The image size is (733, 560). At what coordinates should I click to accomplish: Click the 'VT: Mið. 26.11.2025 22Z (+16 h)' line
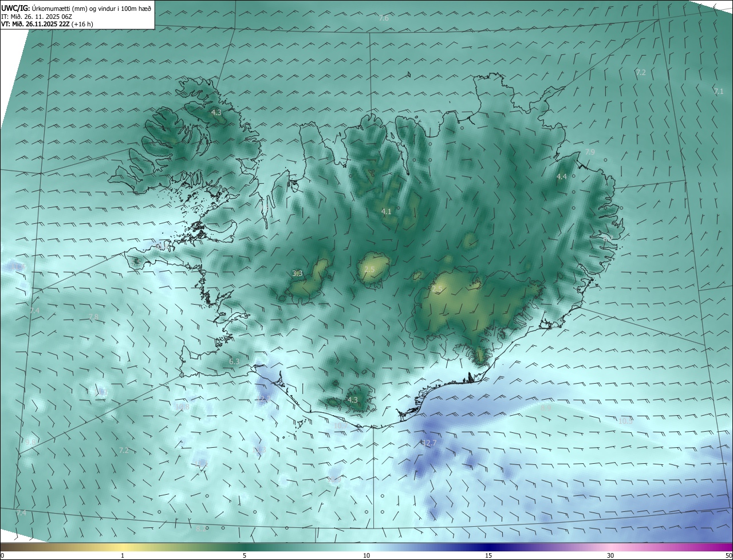tap(47, 24)
